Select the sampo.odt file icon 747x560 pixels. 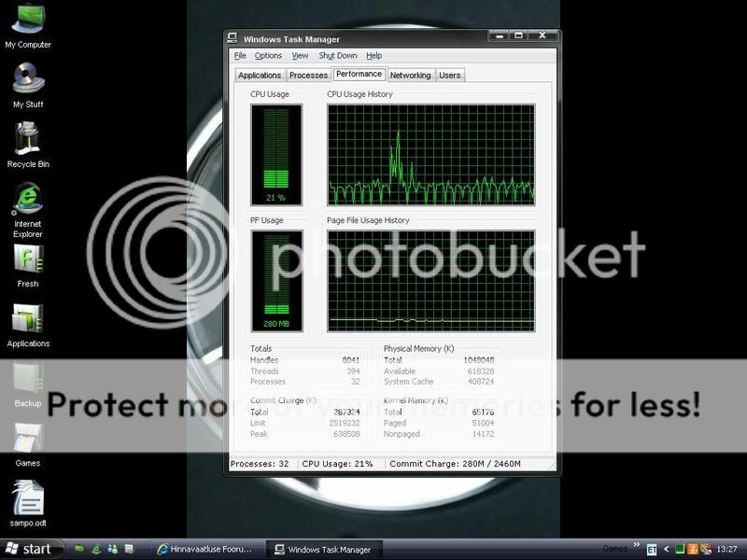tap(28, 504)
